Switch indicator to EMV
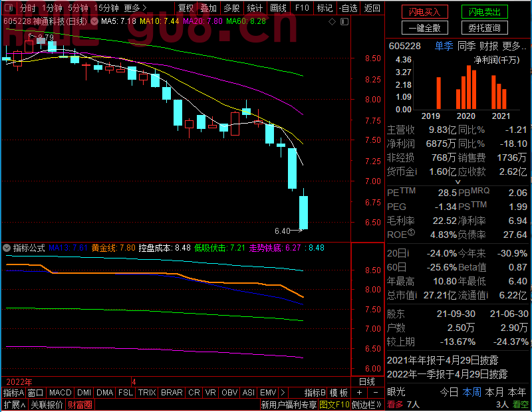Image resolution: width=532 pixels, height=412 pixels. [268, 393]
